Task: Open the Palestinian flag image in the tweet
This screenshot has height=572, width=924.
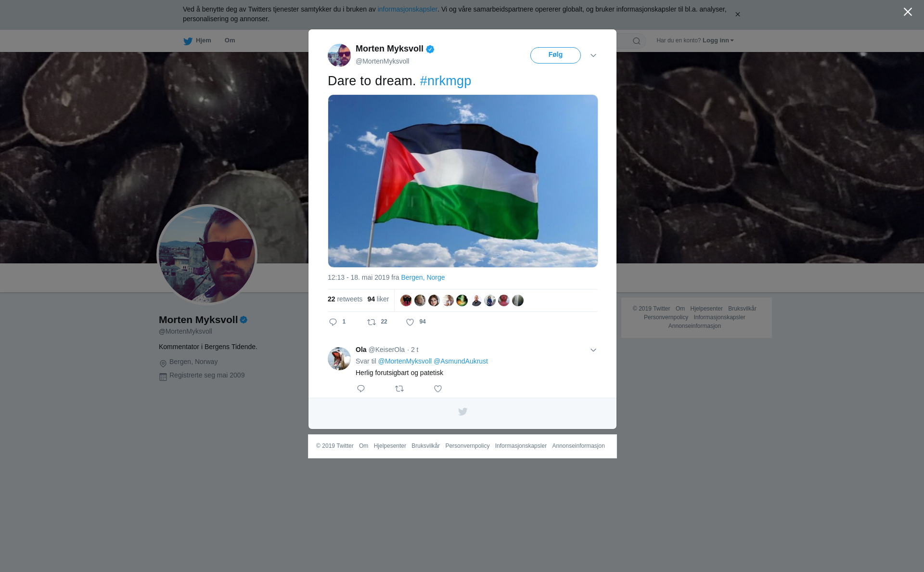Action: [x=463, y=181]
